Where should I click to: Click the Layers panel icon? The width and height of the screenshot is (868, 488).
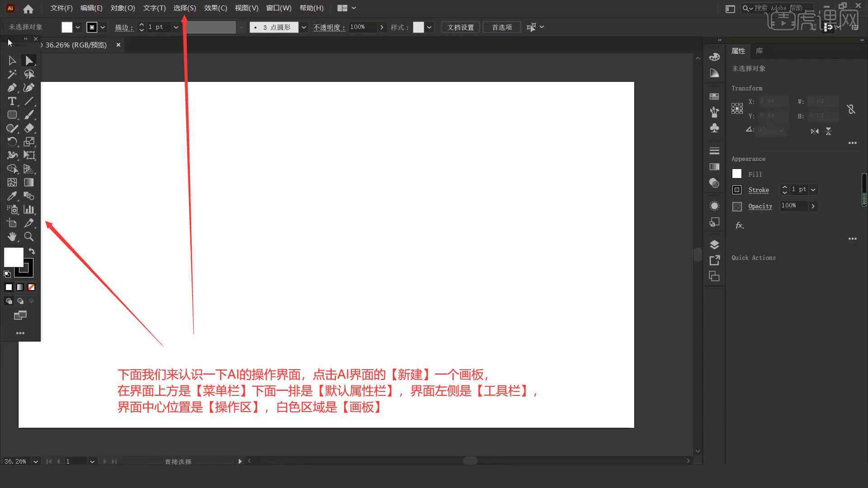(714, 244)
